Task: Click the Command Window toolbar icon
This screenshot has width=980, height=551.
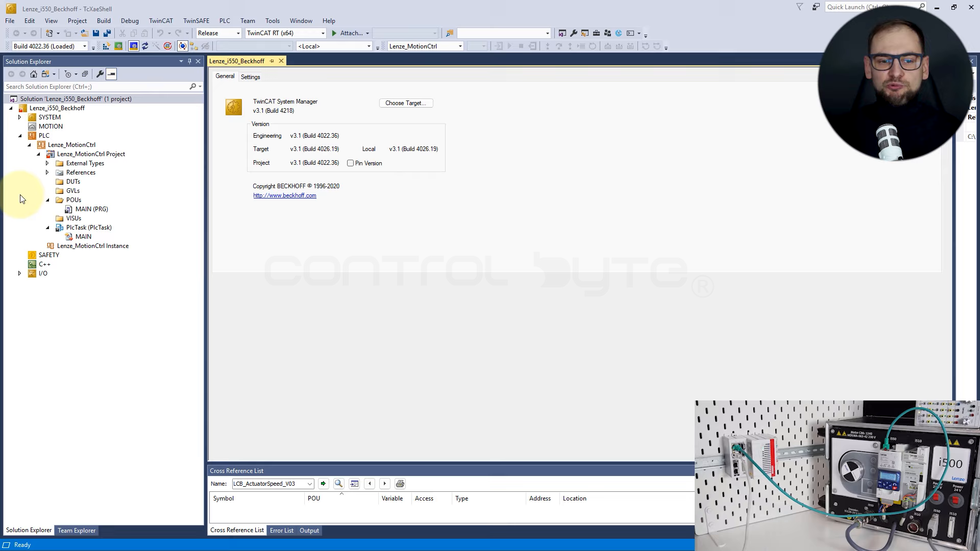Action: (631, 33)
